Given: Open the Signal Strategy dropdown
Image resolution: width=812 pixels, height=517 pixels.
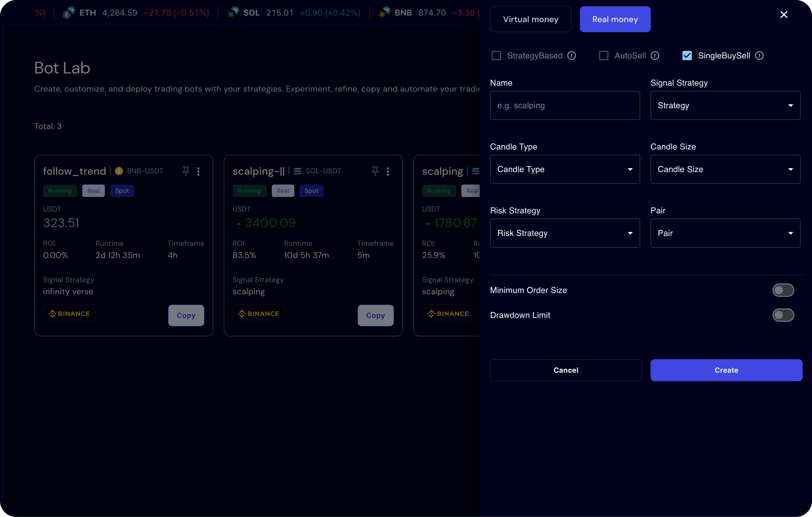Looking at the screenshot, I should click(725, 105).
